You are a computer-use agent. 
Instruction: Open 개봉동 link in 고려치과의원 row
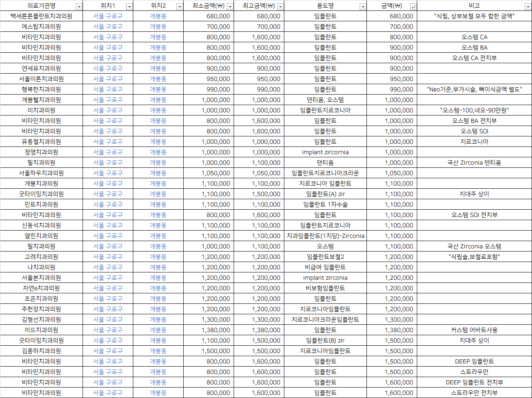pyautogui.click(x=158, y=257)
